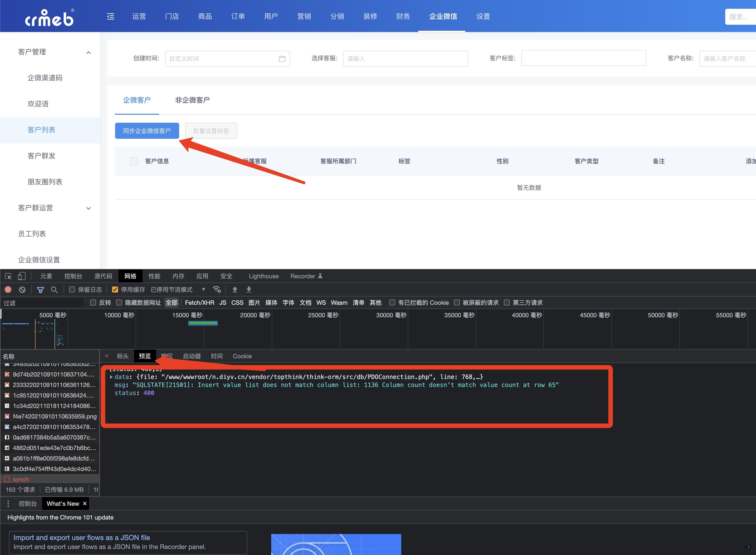Check 第三方请求 checkbox

pos(507,303)
